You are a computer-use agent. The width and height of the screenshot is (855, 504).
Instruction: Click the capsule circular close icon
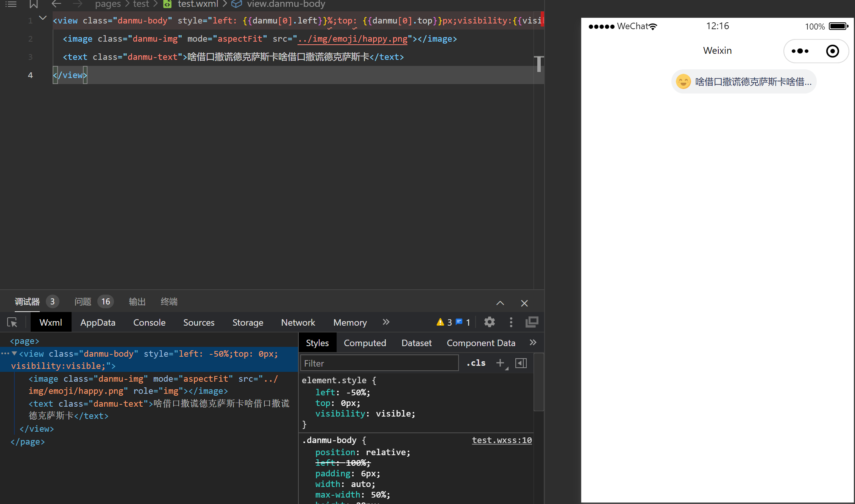[832, 51]
